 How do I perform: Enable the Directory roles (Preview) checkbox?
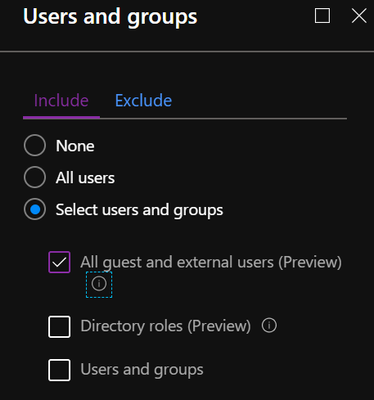click(59, 327)
